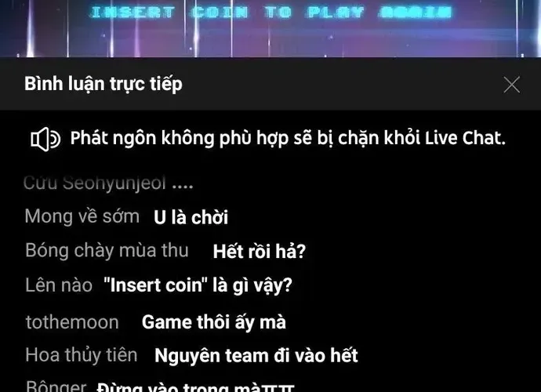This screenshot has height=392, width=541.
Task: Select username Mong về sớm
Action: (x=82, y=216)
